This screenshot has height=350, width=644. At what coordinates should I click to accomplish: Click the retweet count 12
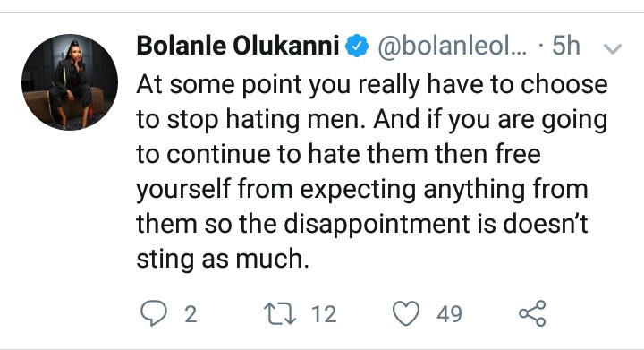click(324, 314)
